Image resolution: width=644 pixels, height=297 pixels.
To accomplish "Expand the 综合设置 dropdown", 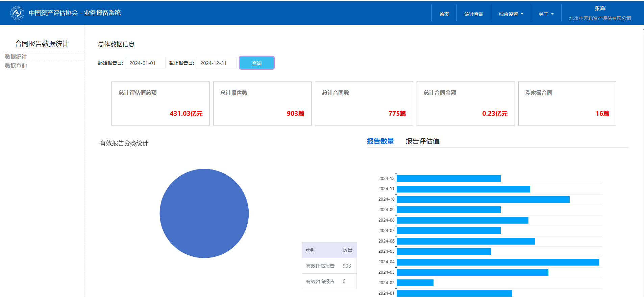I will (511, 14).
